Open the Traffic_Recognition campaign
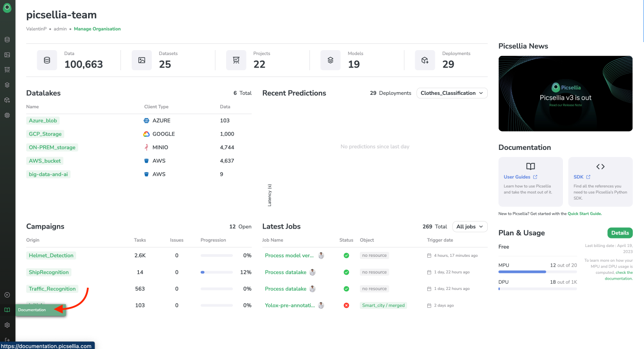This screenshot has height=349, width=644. (x=52, y=289)
